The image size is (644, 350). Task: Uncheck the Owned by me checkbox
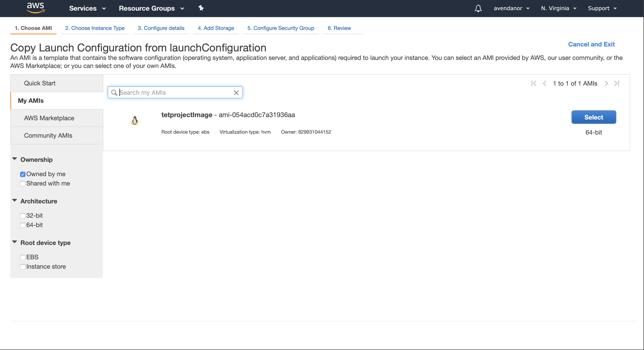[23, 174]
